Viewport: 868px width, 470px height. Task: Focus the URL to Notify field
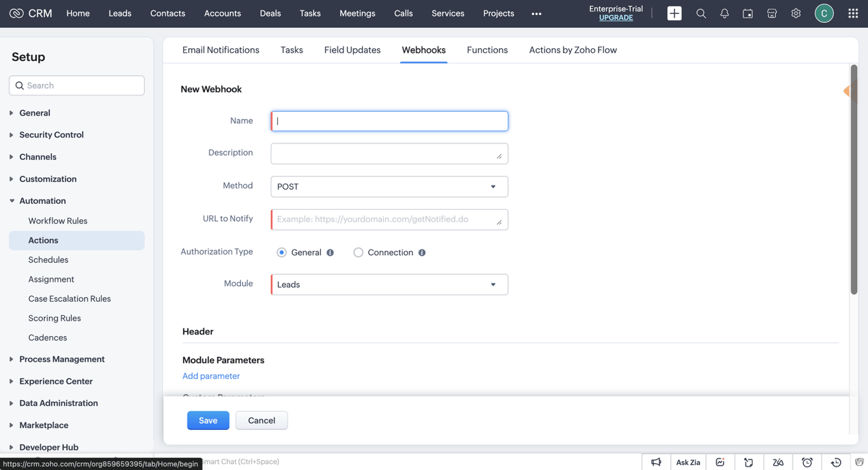click(390, 220)
